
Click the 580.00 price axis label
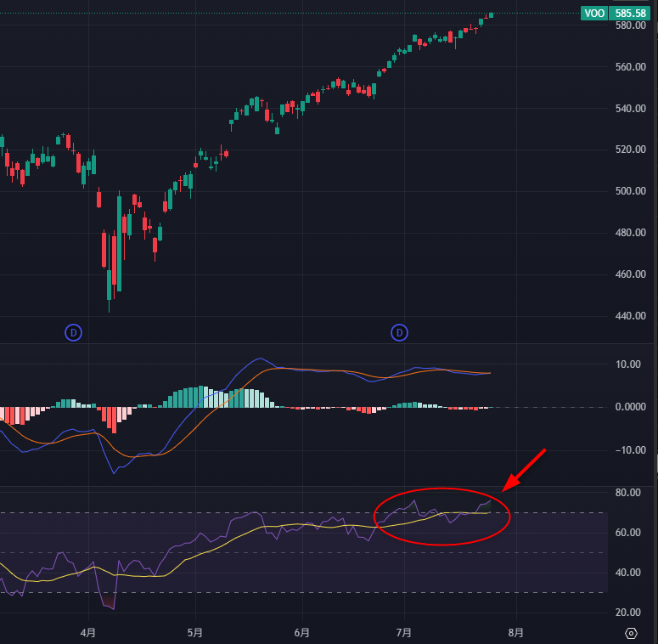(630, 25)
